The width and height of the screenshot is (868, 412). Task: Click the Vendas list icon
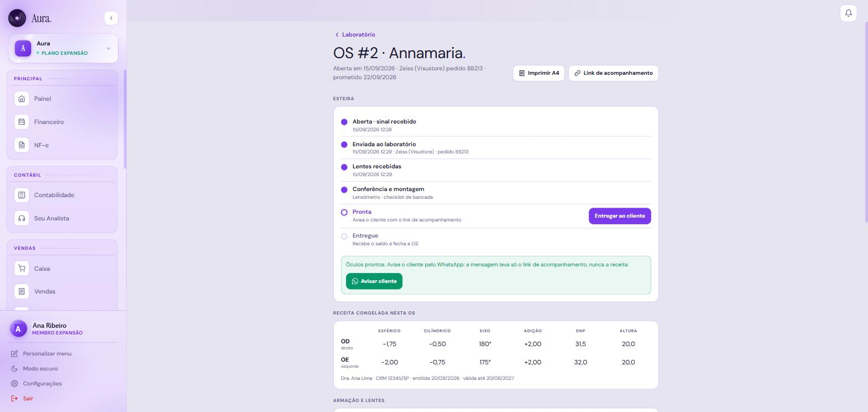pyautogui.click(x=22, y=291)
